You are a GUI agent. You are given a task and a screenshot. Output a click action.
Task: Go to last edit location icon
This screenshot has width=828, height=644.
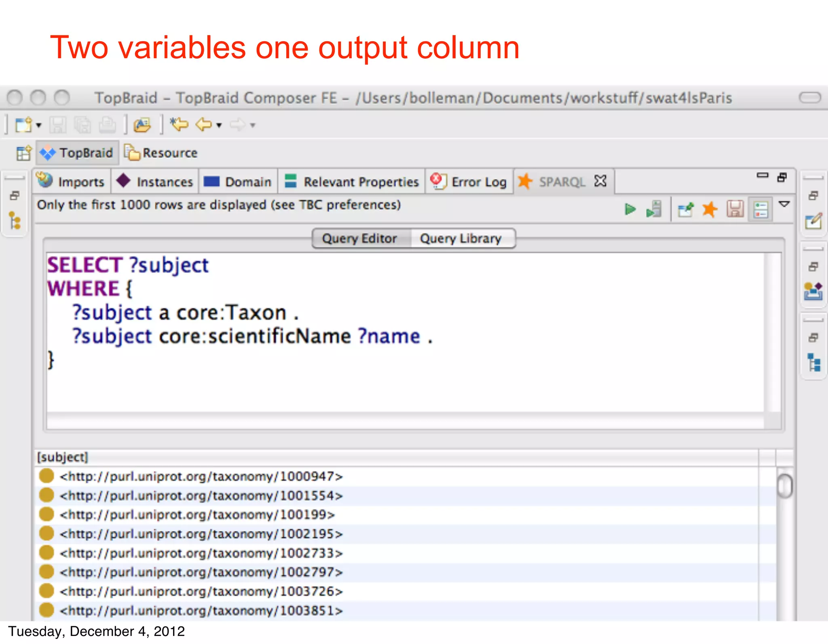[x=179, y=125]
